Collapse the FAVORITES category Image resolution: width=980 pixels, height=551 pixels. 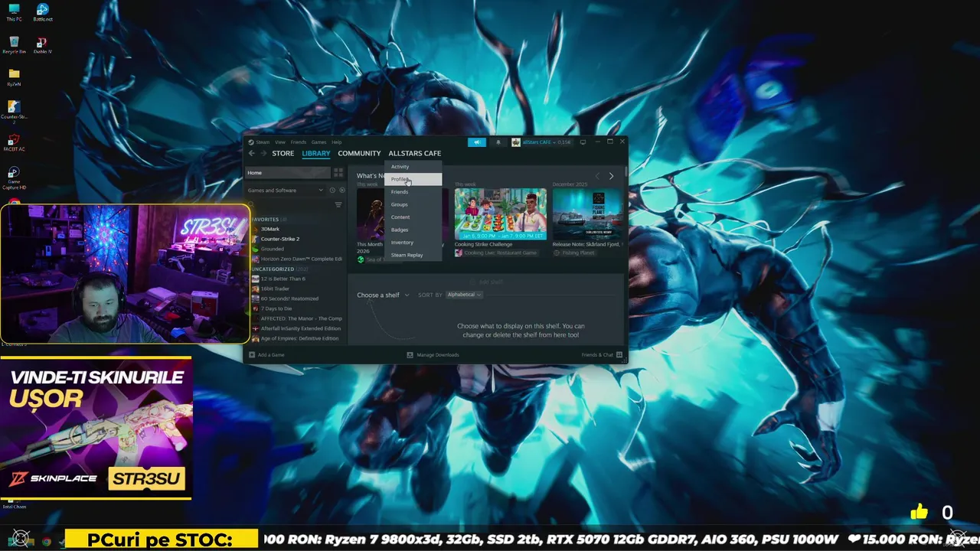pos(265,220)
